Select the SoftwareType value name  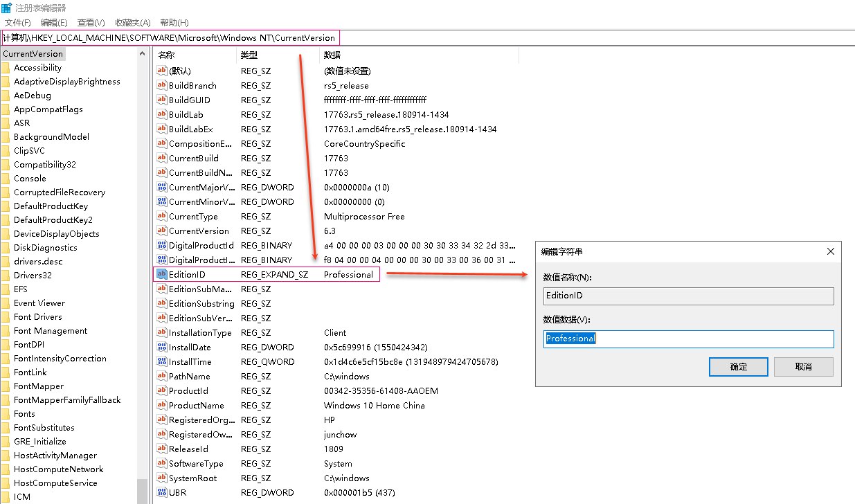[x=196, y=463]
